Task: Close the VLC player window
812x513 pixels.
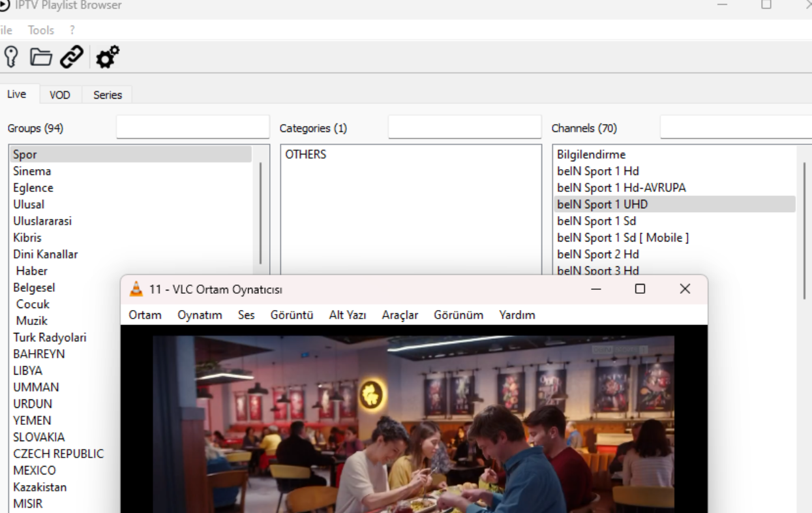Action: pyautogui.click(x=684, y=289)
